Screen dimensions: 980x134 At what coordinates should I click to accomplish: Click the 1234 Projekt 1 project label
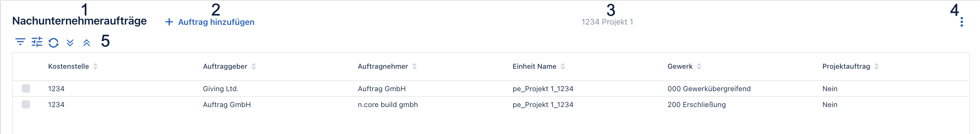coord(607,22)
